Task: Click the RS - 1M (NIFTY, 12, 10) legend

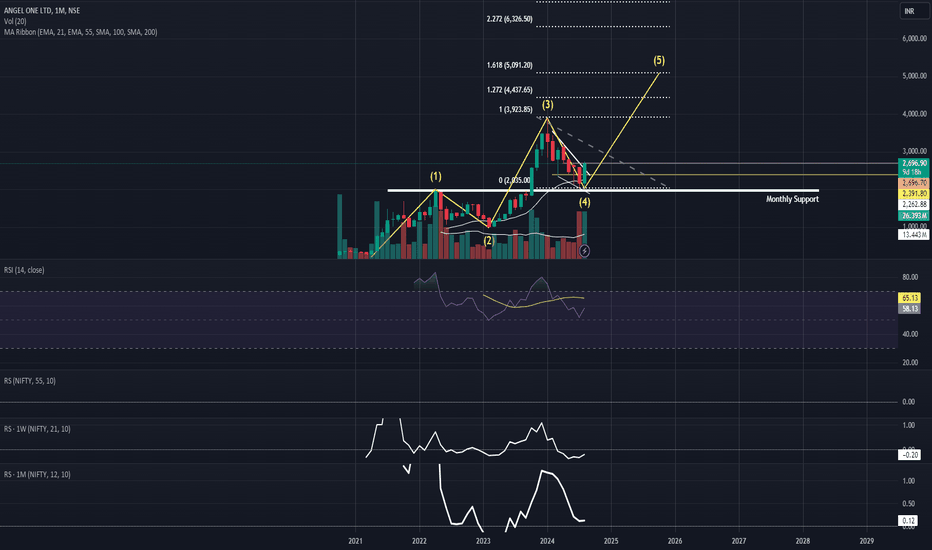Action: coord(37,474)
